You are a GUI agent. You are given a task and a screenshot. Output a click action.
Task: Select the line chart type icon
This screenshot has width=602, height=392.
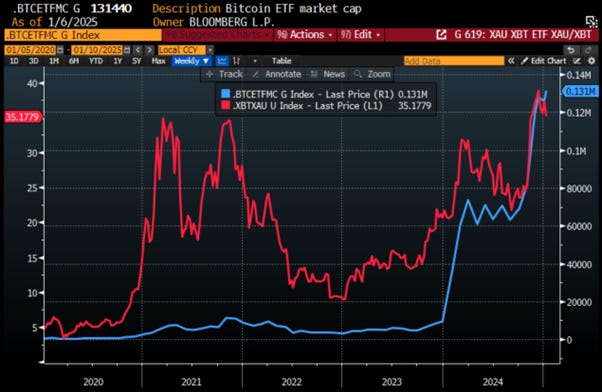[222, 61]
